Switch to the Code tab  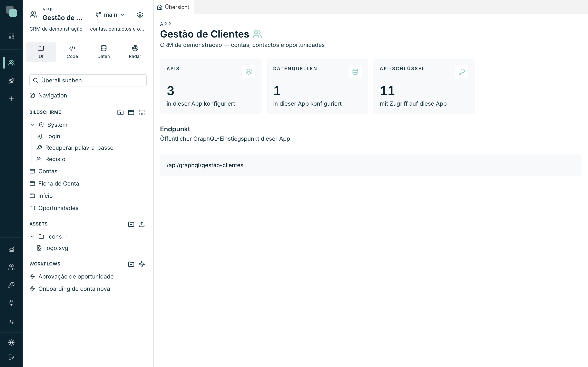(72, 52)
